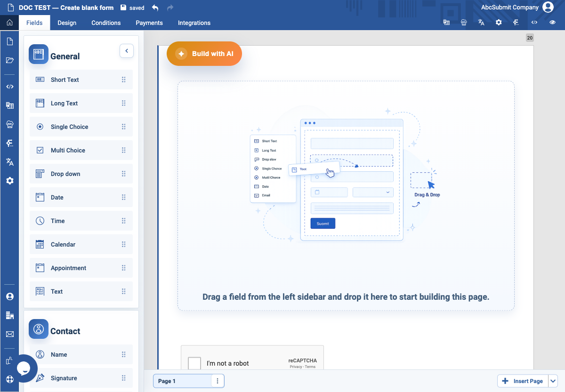Open company building icon in left sidebar

[9, 315]
